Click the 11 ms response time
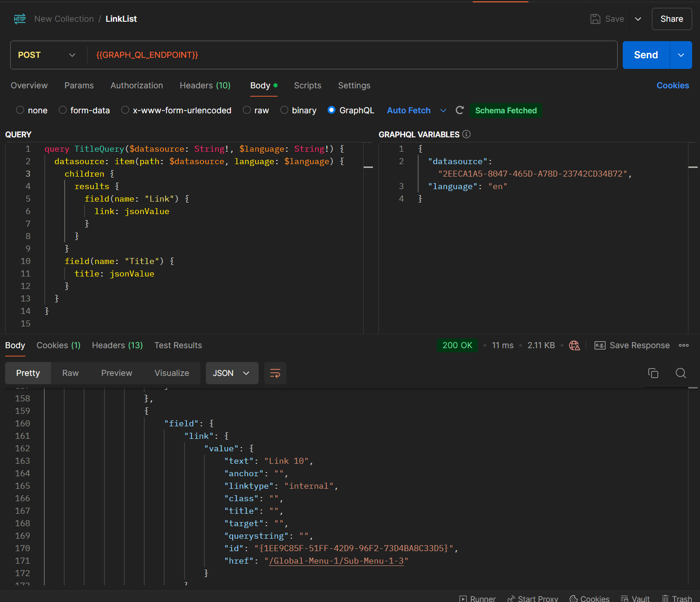 pos(502,345)
